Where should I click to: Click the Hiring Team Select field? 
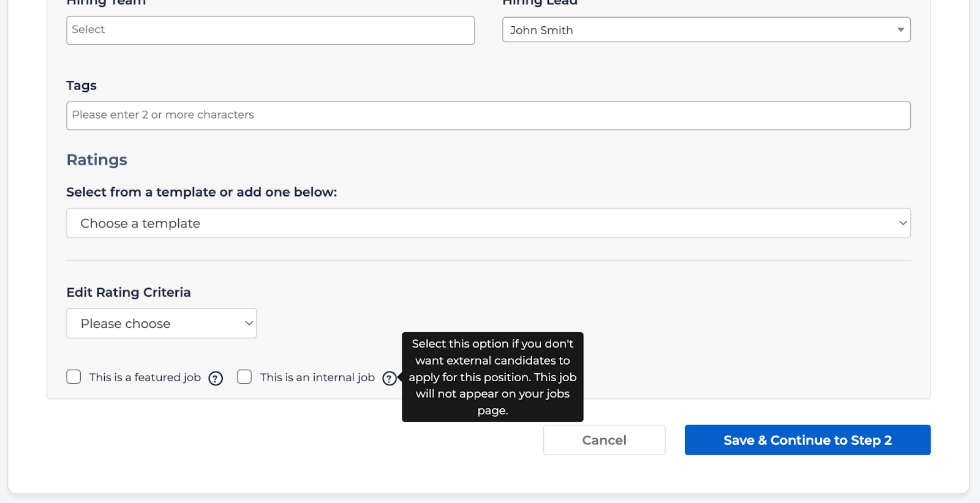270,30
